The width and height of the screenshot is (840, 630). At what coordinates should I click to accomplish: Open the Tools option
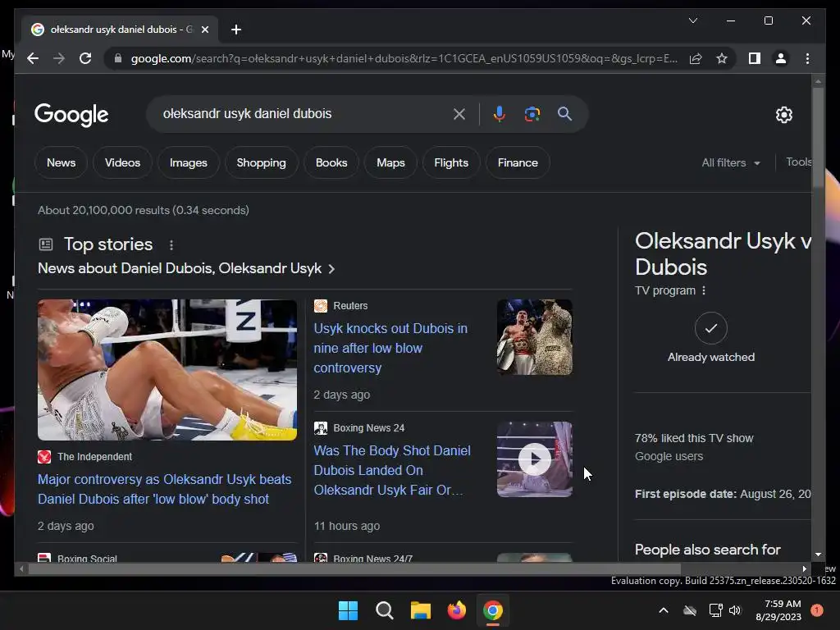pyautogui.click(x=798, y=162)
